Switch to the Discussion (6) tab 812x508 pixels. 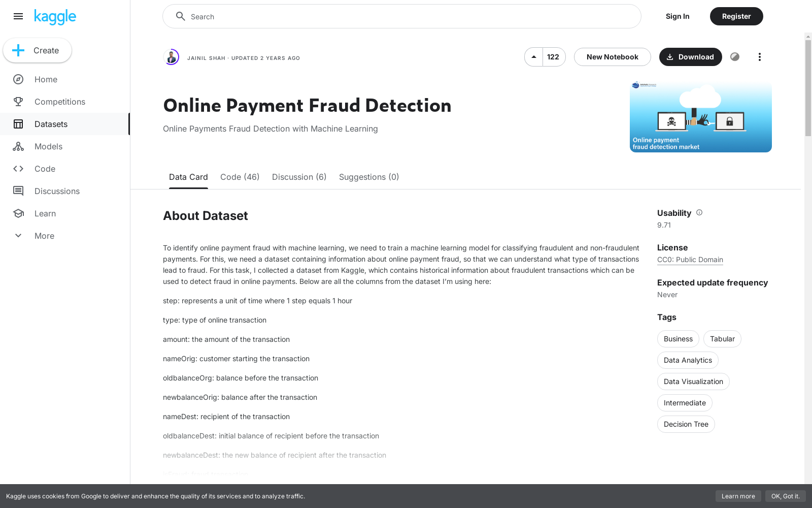coord(299,177)
